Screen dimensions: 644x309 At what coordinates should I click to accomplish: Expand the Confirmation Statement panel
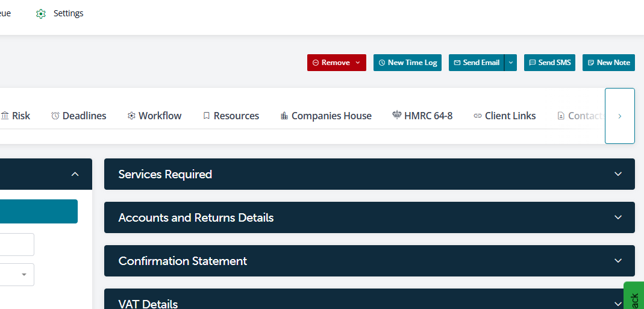617,261
